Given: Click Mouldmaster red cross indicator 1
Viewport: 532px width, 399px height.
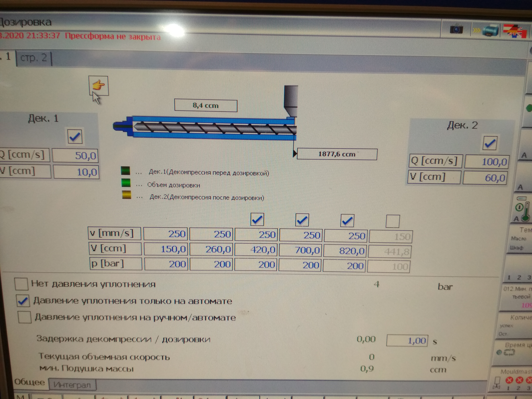Looking at the screenshot, I should coord(509,380).
